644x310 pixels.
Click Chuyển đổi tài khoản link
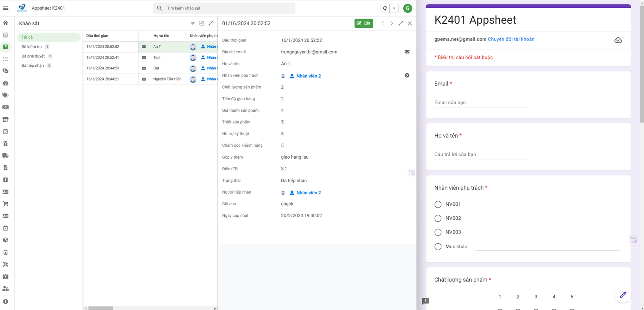pos(511,39)
